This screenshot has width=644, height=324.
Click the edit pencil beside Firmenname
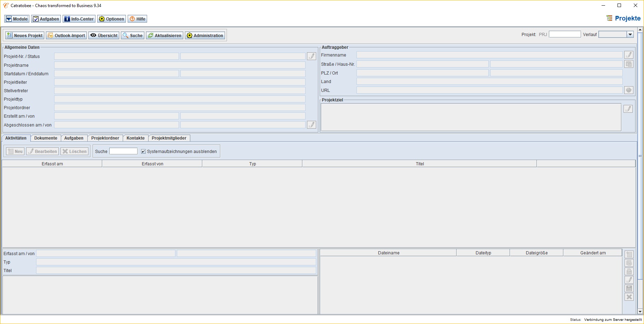tap(628, 55)
